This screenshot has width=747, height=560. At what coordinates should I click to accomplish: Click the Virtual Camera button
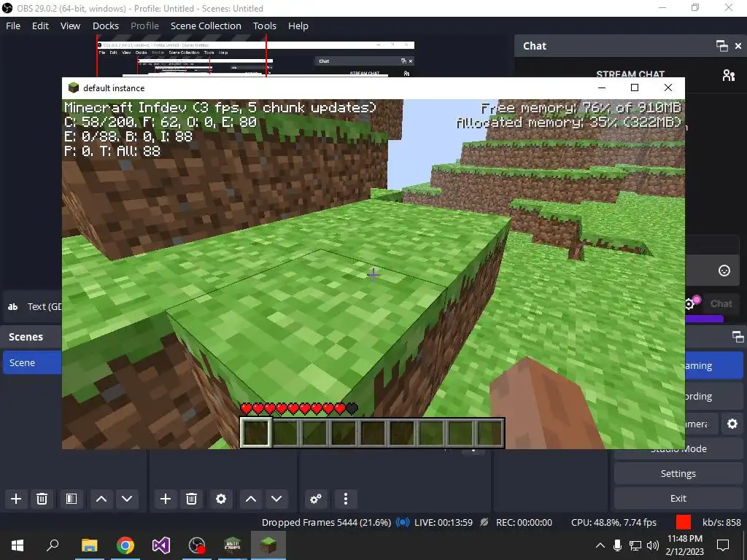click(701, 424)
